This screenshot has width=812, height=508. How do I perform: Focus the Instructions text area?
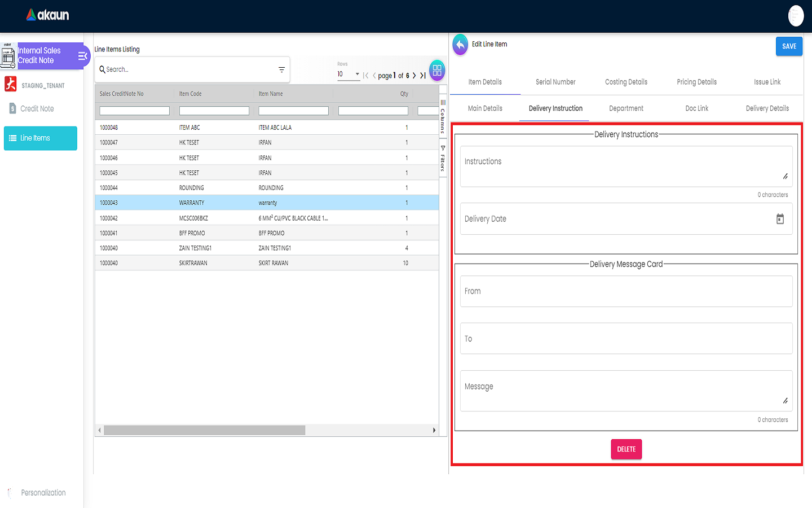point(626,167)
